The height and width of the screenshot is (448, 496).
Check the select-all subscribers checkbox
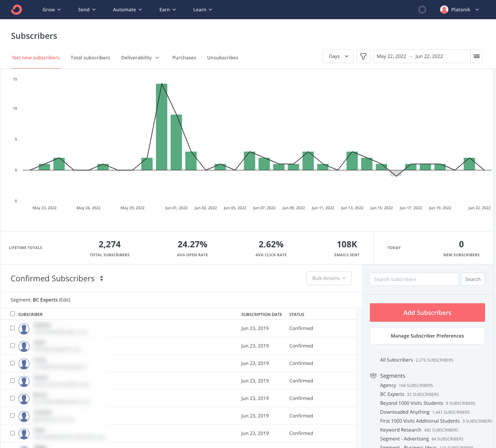pyautogui.click(x=12, y=313)
